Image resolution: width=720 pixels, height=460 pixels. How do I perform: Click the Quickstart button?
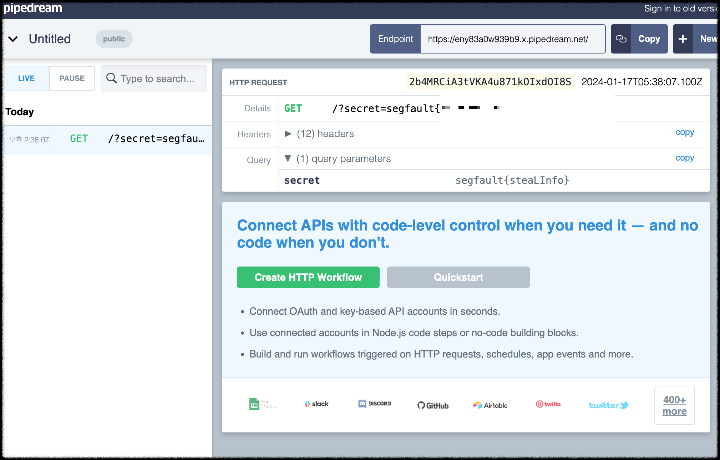pyautogui.click(x=458, y=277)
